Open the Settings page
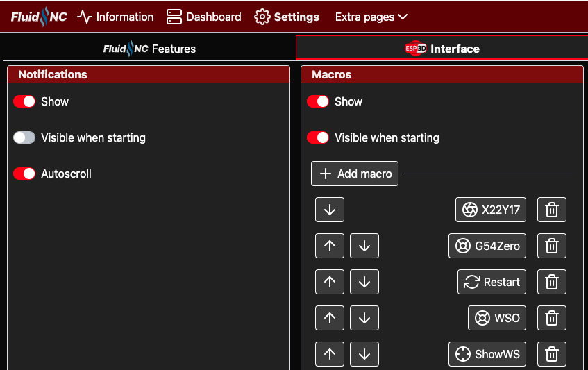Screen dimensions: 588x370 click(287, 17)
